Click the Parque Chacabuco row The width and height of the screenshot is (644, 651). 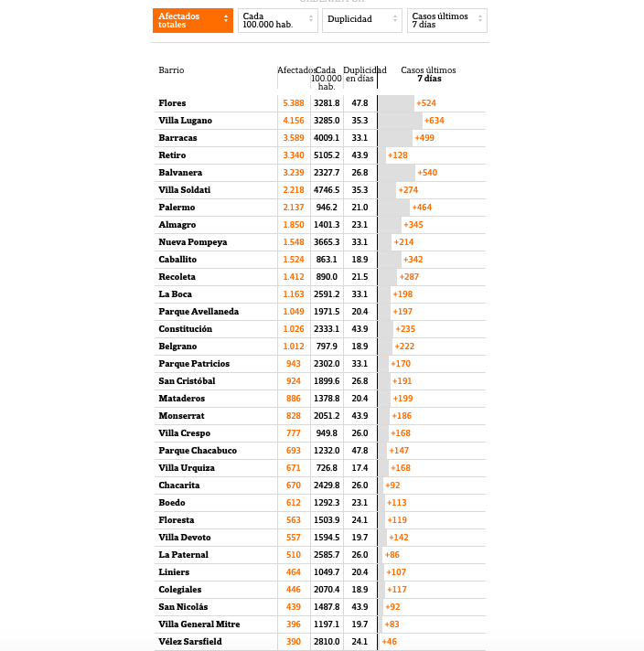(x=198, y=451)
